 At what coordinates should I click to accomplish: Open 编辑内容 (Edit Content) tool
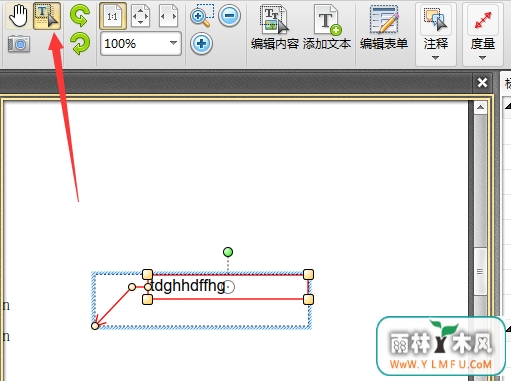click(275, 28)
